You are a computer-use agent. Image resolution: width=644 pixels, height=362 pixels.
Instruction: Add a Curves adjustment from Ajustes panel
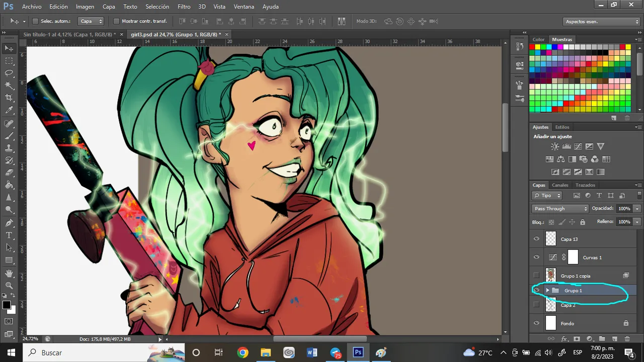tap(578, 146)
